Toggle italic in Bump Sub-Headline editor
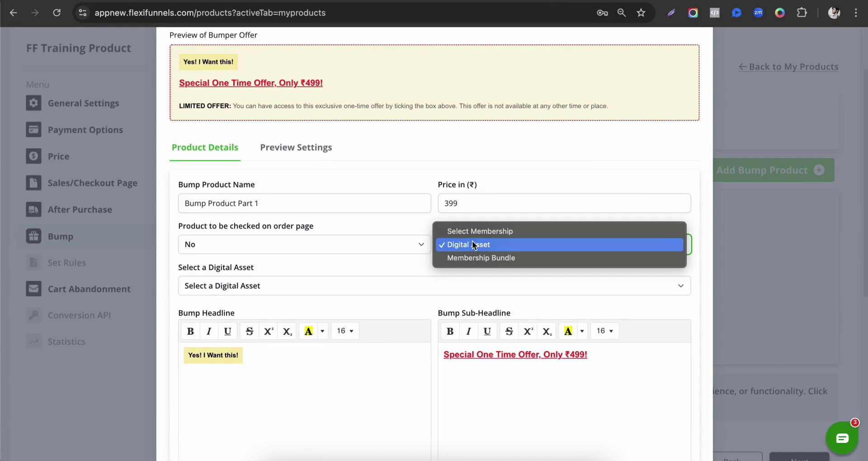The height and width of the screenshot is (461, 868). (468, 331)
